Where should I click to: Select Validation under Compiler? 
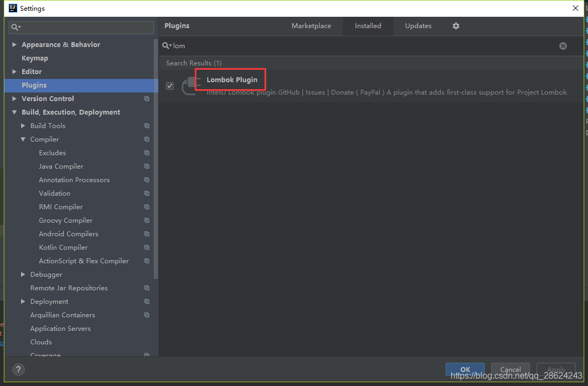pyautogui.click(x=55, y=193)
